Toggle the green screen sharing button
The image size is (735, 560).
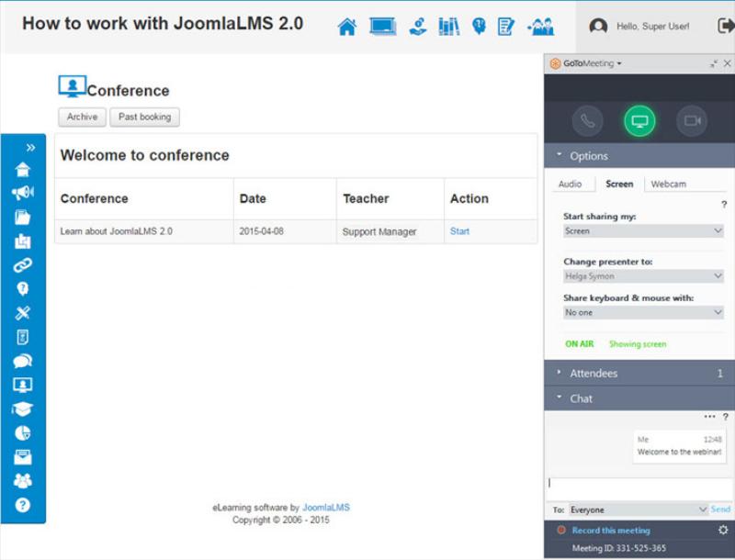pos(639,121)
